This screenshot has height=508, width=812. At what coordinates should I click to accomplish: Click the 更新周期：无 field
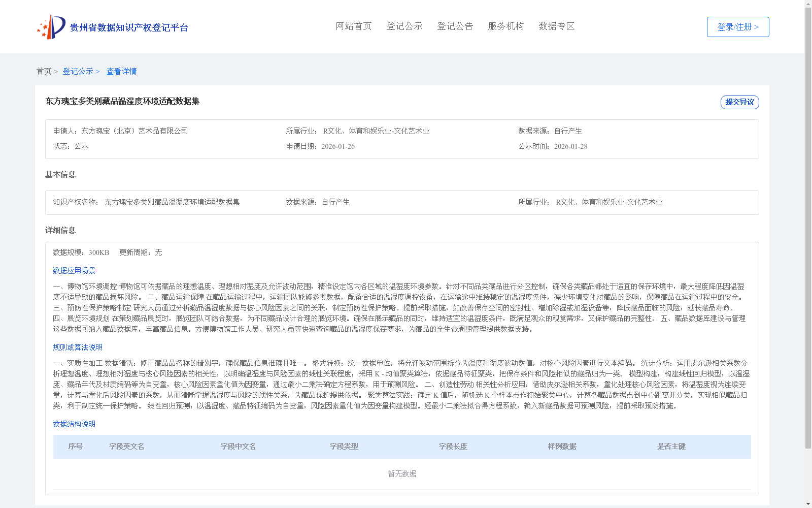141,252
